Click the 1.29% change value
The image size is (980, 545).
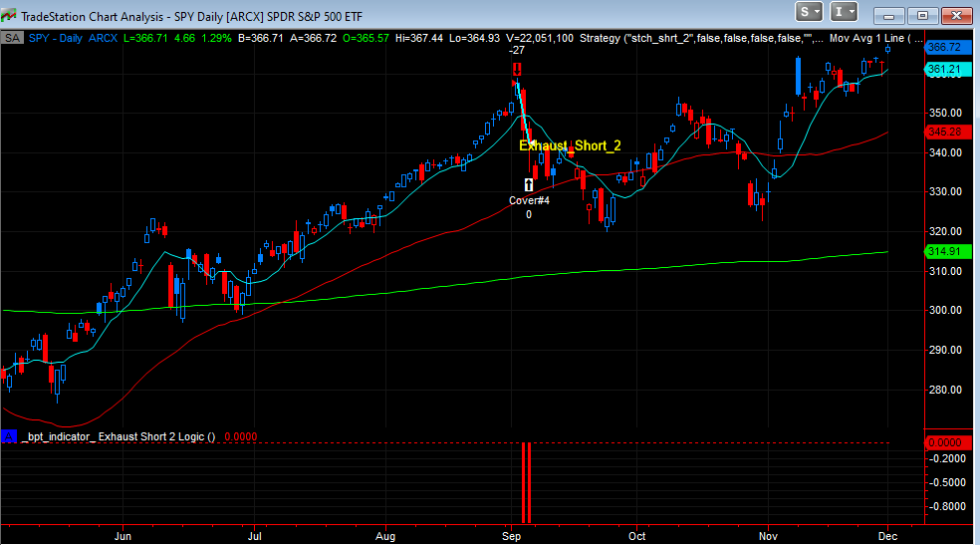click(216, 38)
